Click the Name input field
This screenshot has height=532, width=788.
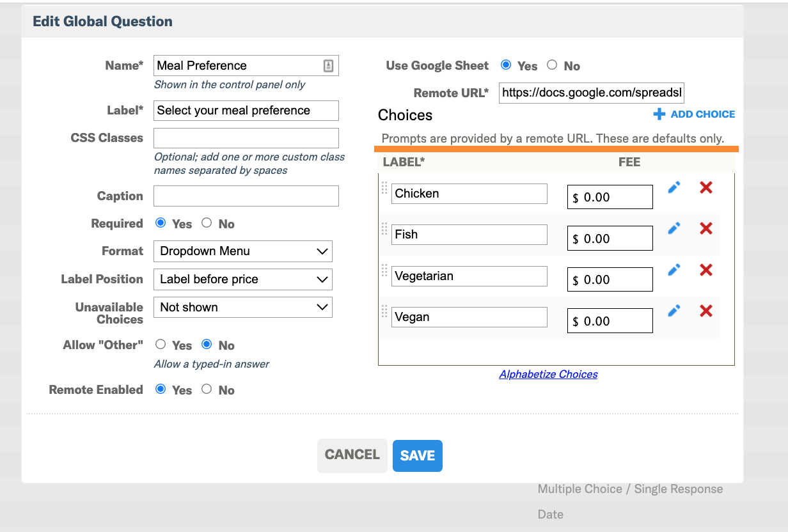pyautogui.click(x=246, y=65)
